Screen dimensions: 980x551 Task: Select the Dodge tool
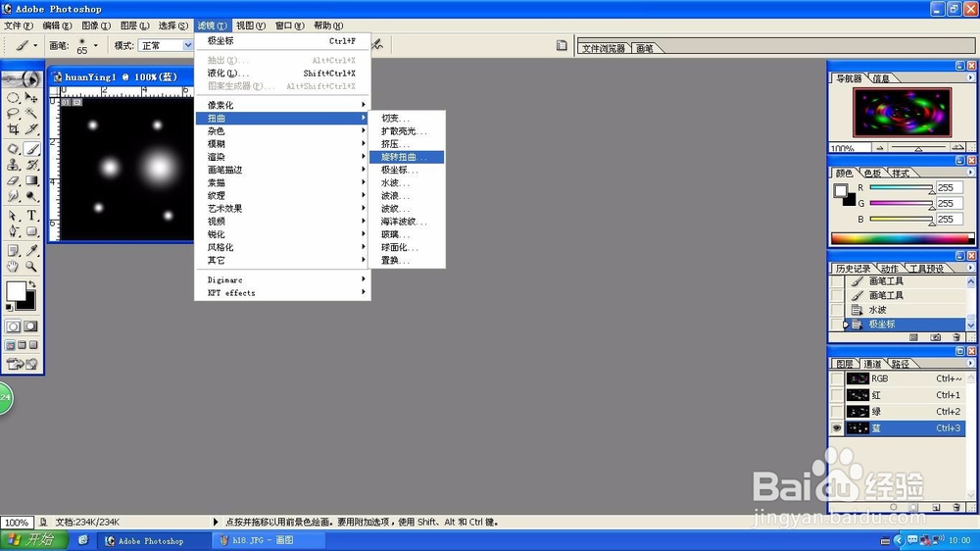click(x=31, y=196)
